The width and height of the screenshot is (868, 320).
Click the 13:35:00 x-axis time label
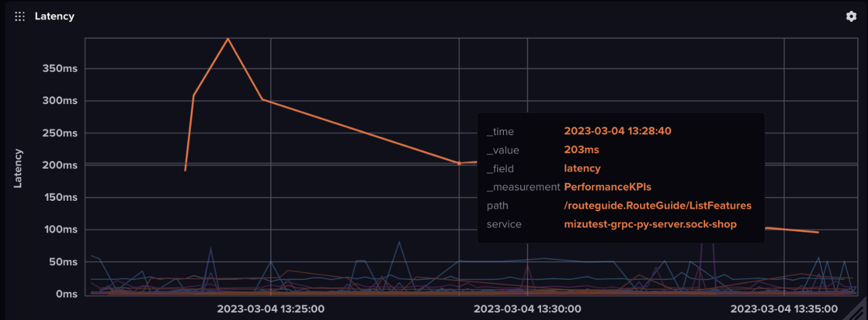784,308
